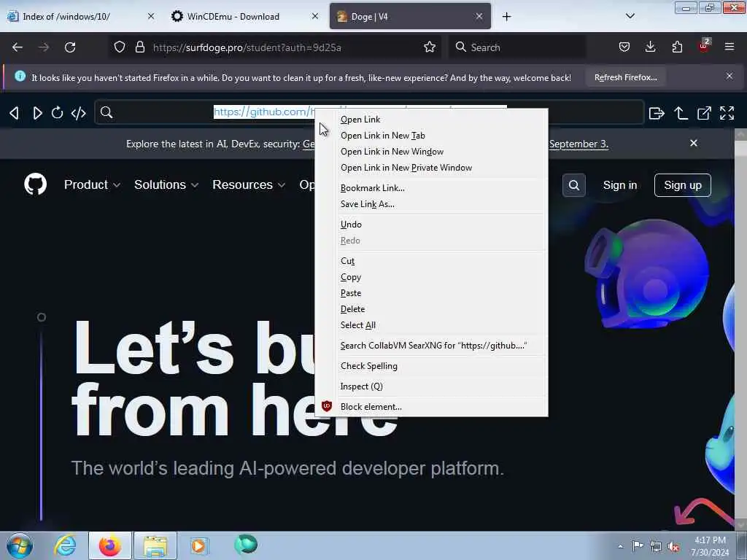Open the GitHub search magnifier button

click(574, 184)
